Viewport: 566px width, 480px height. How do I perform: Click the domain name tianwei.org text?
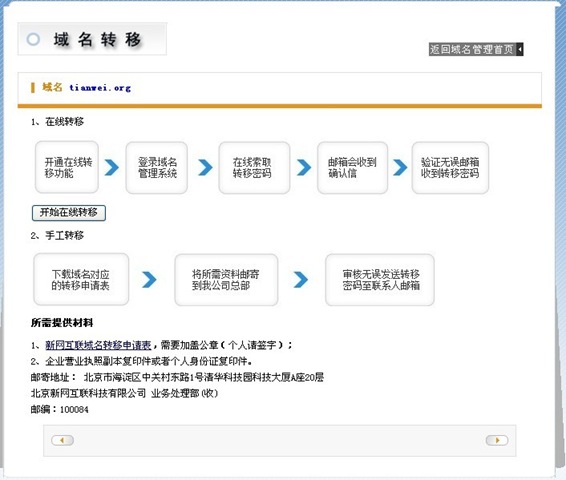(x=100, y=88)
